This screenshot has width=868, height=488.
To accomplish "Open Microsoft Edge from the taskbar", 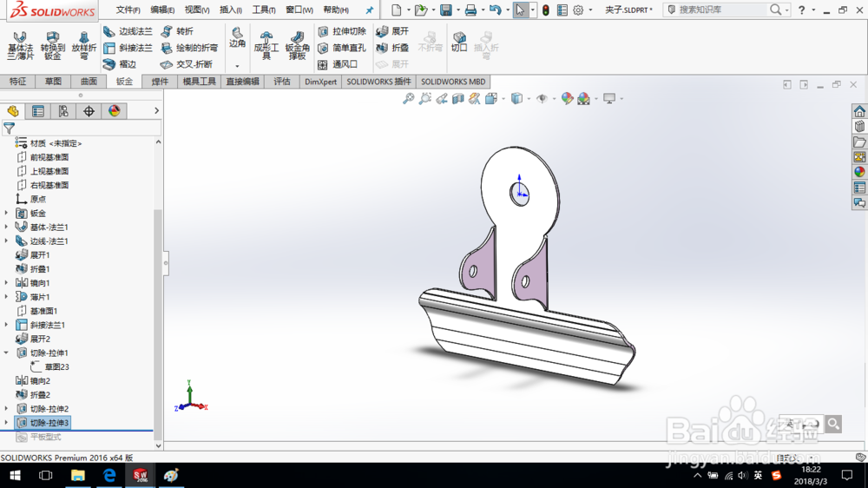I will 109,475.
